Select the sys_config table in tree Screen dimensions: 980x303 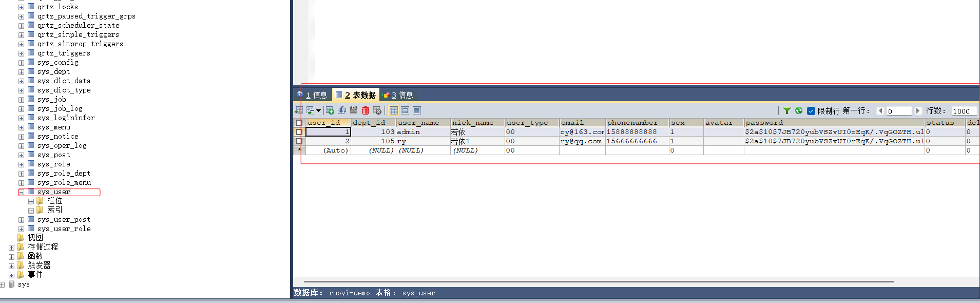click(57, 63)
